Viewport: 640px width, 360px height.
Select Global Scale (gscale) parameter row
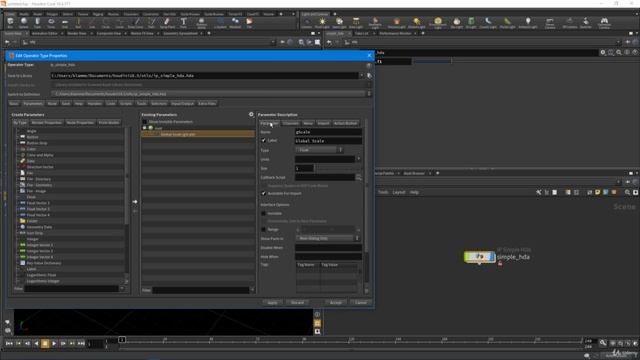pos(198,134)
